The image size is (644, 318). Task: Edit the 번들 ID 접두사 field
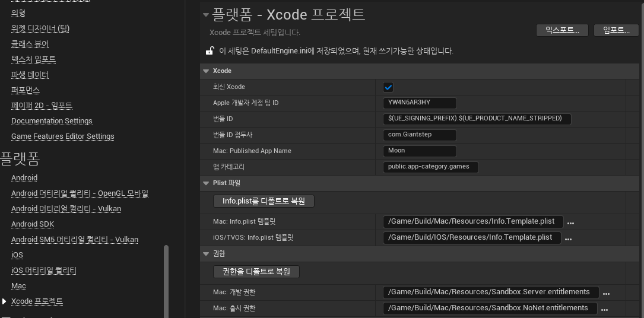point(420,135)
